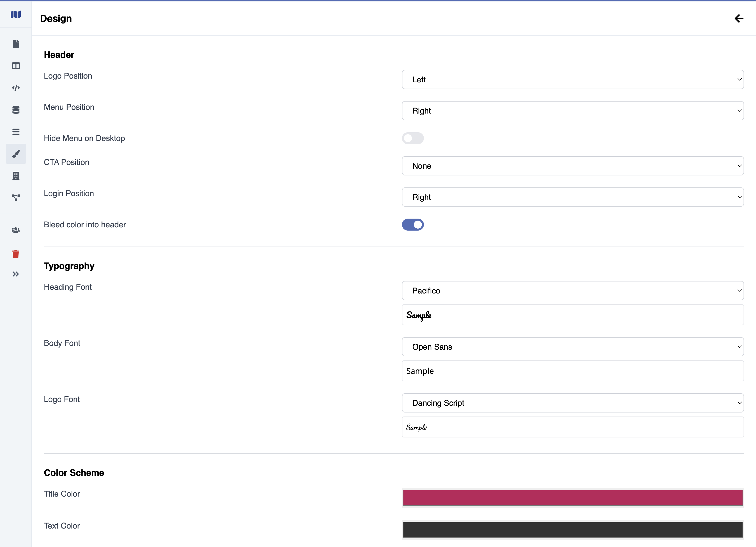Select the Design paintbrush sidebar item

click(x=16, y=154)
